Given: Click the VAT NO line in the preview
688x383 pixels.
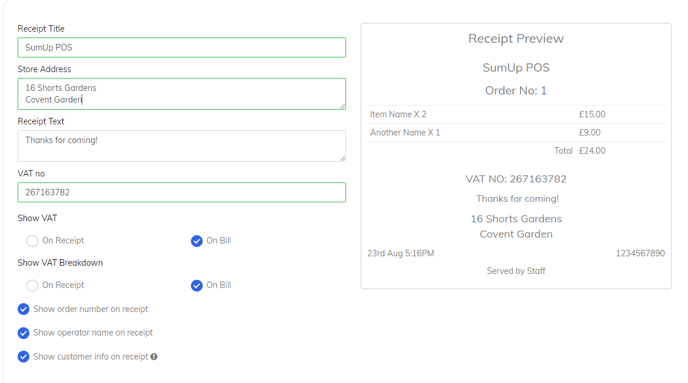Looking at the screenshot, I should (516, 179).
